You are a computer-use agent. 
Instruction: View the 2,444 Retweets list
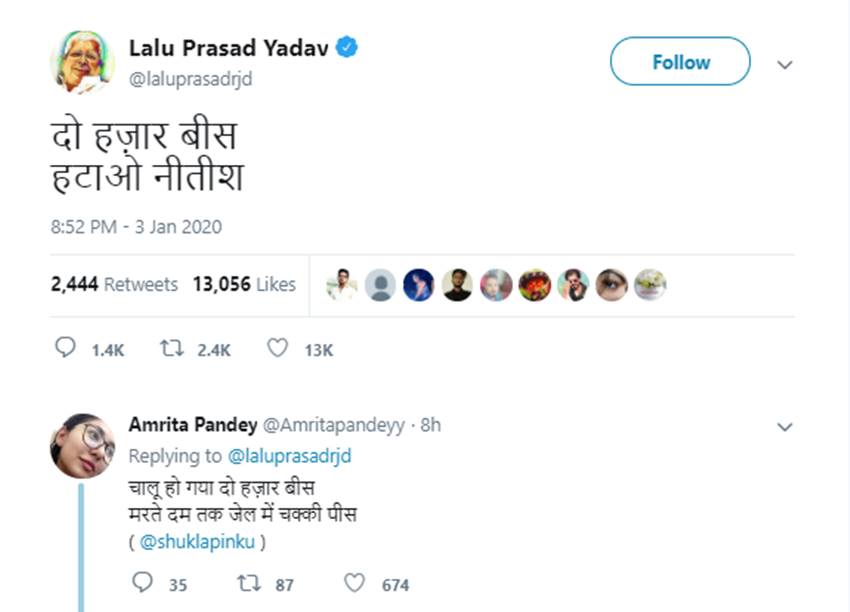click(114, 284)
